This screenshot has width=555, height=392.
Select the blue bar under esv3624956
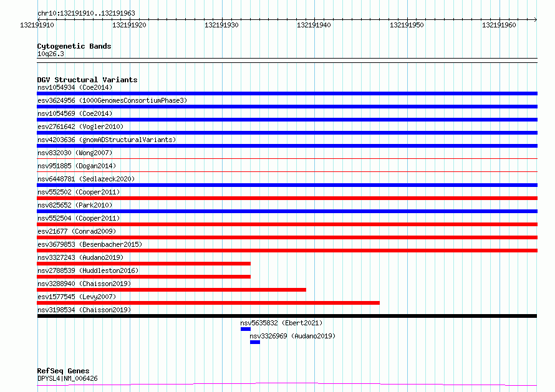click(287, 107)
